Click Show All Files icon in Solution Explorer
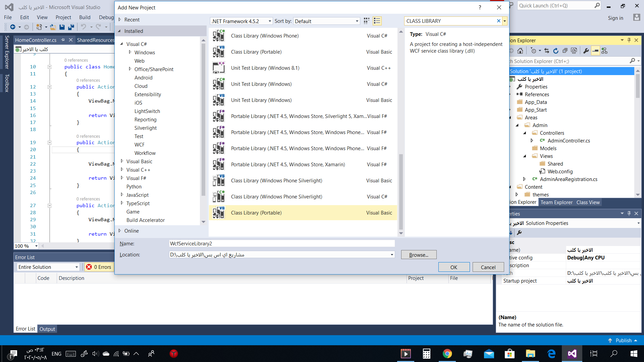 coord(574,51)
